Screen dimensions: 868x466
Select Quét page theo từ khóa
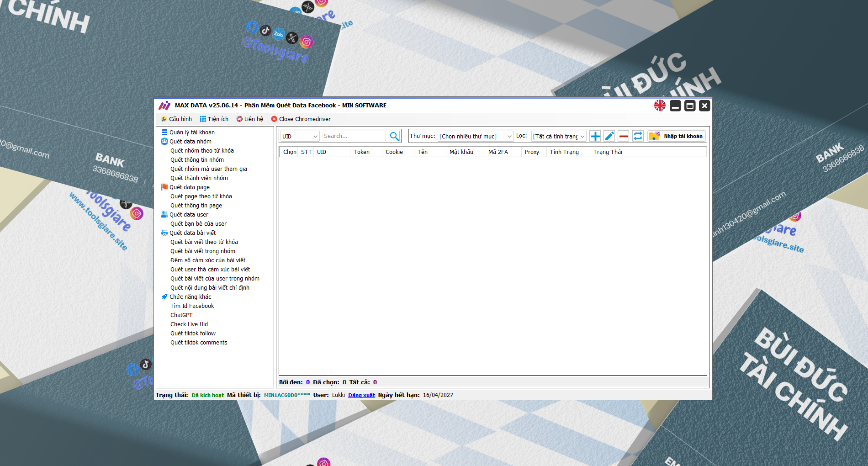point(201,196)
